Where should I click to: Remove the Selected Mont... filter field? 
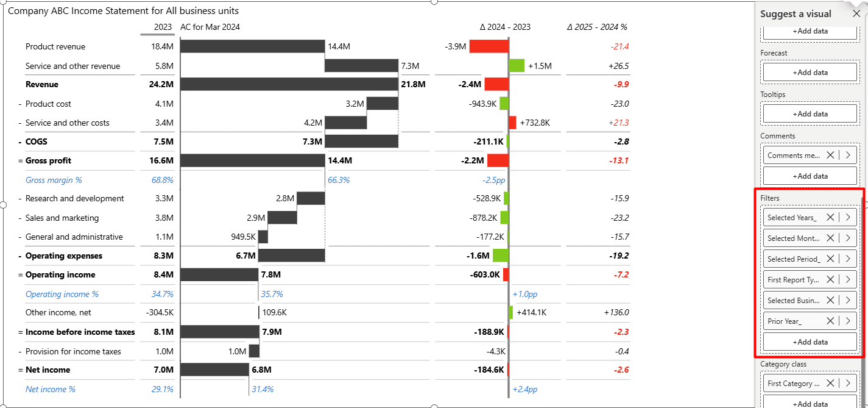point(830,238)
